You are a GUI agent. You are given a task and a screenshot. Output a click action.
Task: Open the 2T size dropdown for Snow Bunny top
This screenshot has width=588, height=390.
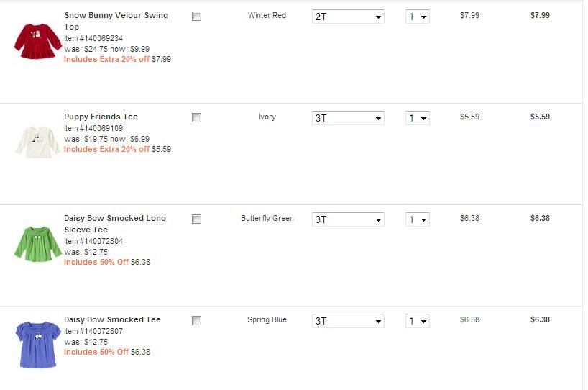pos(348,17)
